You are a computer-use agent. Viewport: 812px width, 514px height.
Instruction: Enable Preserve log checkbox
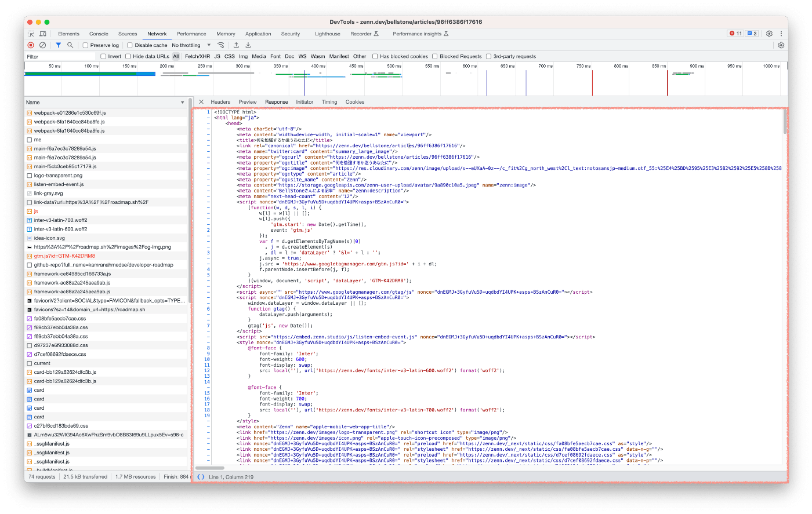tap(85, 45)
